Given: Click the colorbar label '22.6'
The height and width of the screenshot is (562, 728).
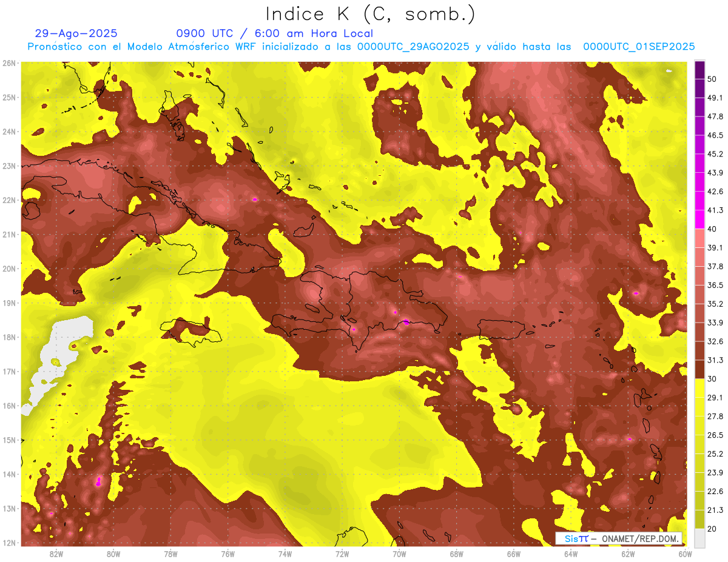Looking at the screenshot, I should coord(715,492).
